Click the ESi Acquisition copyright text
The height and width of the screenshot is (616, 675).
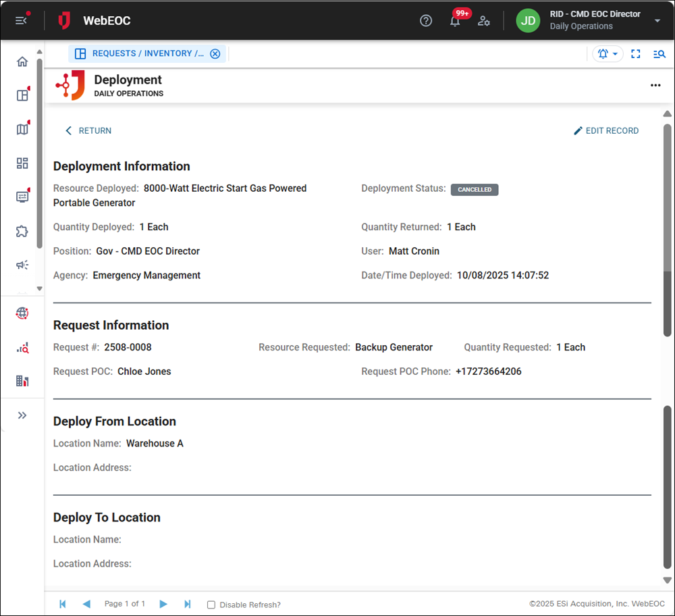click(597, 604)
